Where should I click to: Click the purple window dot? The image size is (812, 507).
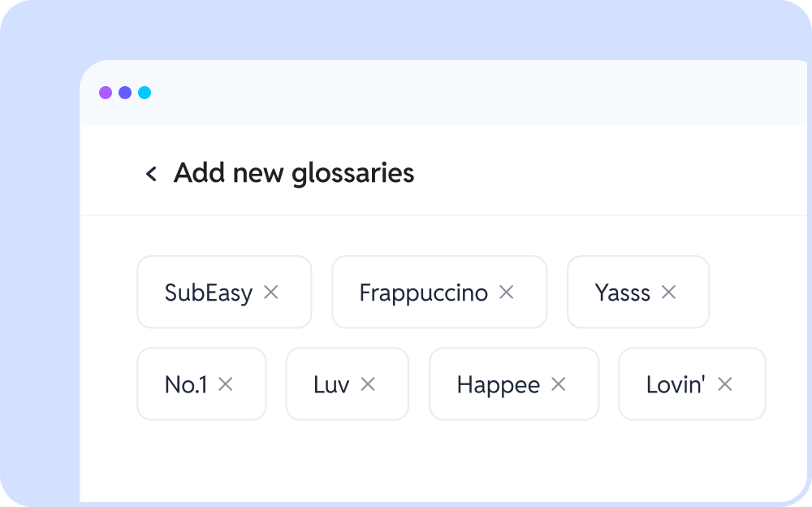(x=106, y=93)
